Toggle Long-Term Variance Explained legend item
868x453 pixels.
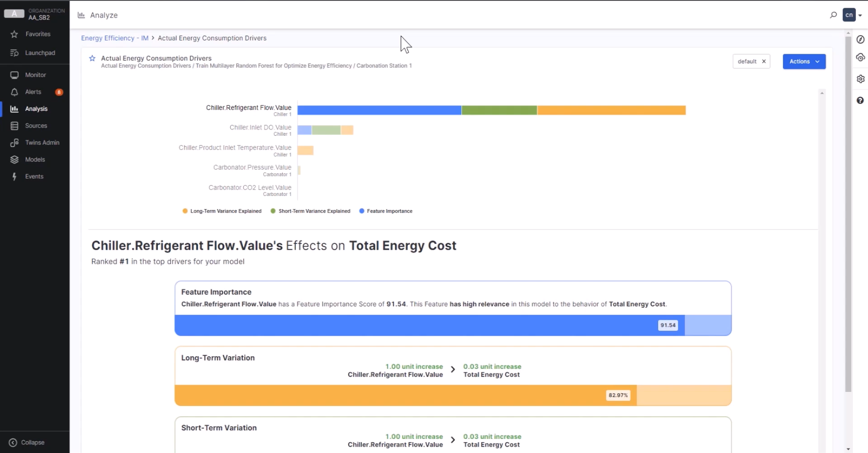pos(225,211)
